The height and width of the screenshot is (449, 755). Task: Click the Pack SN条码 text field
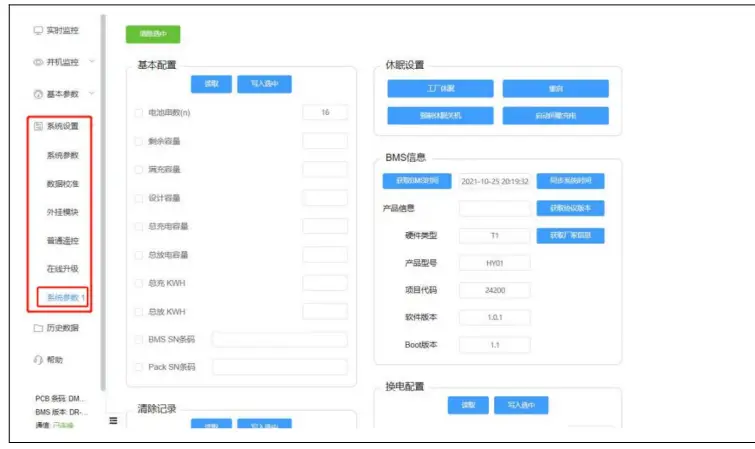point(280,367)
